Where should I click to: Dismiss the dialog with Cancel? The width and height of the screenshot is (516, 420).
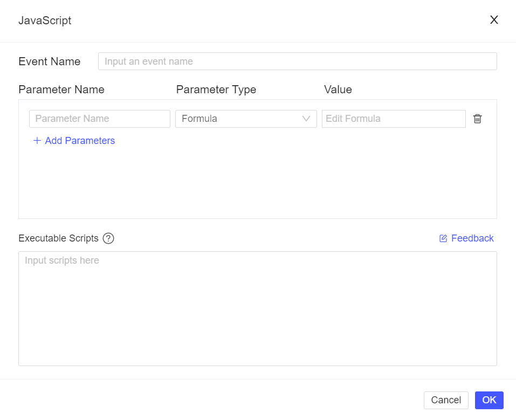point(446,400)
